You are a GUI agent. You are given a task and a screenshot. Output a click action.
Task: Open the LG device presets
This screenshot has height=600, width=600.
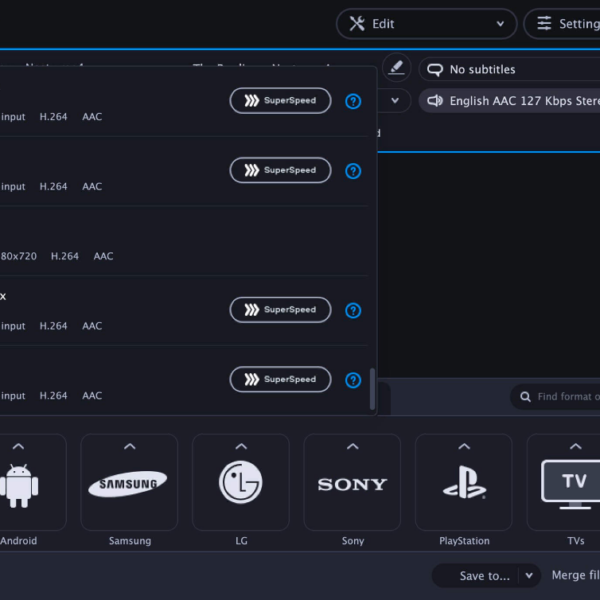(x=241, y=483)
